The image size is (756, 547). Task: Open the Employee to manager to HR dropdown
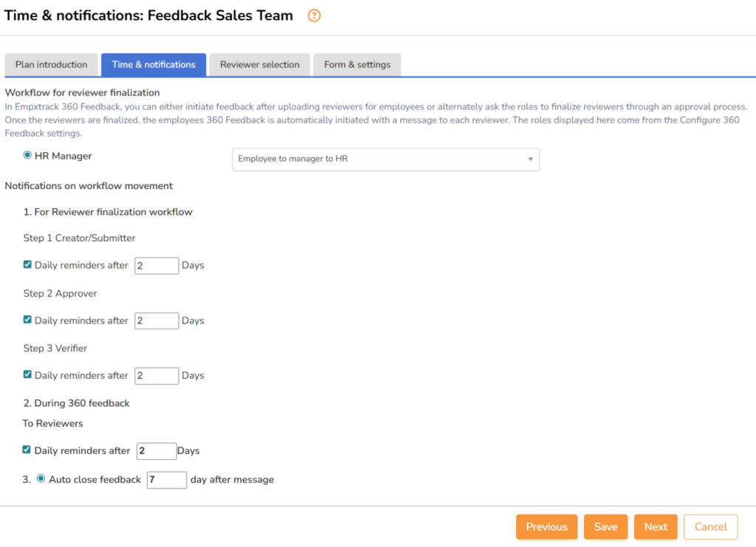pos(385,159)
